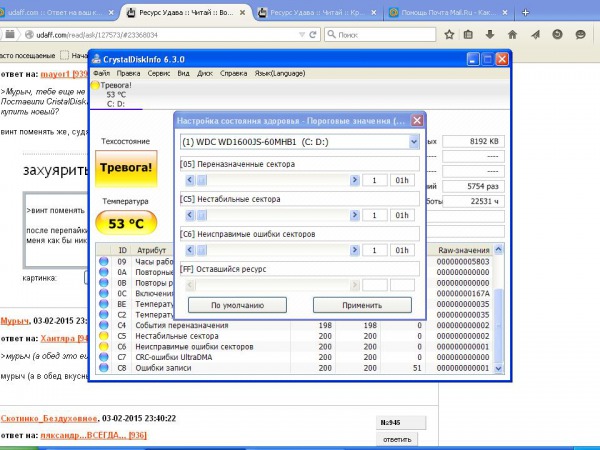This screenshot has height=450, width=600.
Task: Click yellow status circle of C6 row
Action: click(104, 346)
